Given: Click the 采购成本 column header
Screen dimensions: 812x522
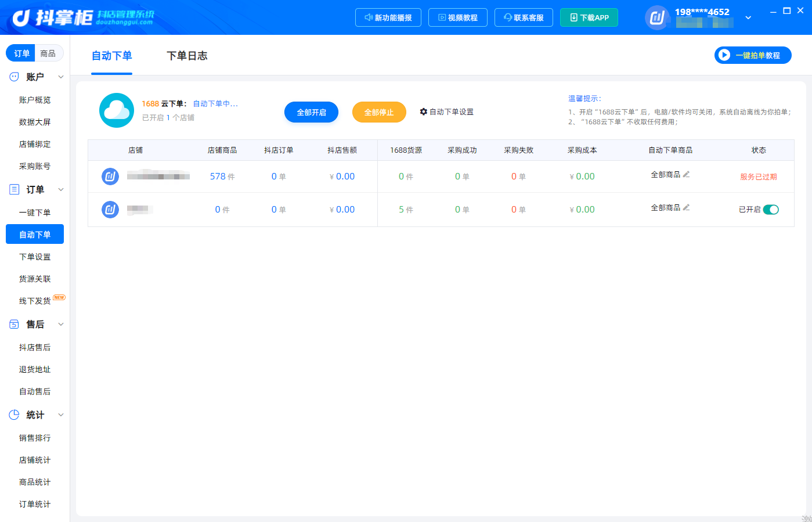Looking at the screenshot, I should point(582,150).
